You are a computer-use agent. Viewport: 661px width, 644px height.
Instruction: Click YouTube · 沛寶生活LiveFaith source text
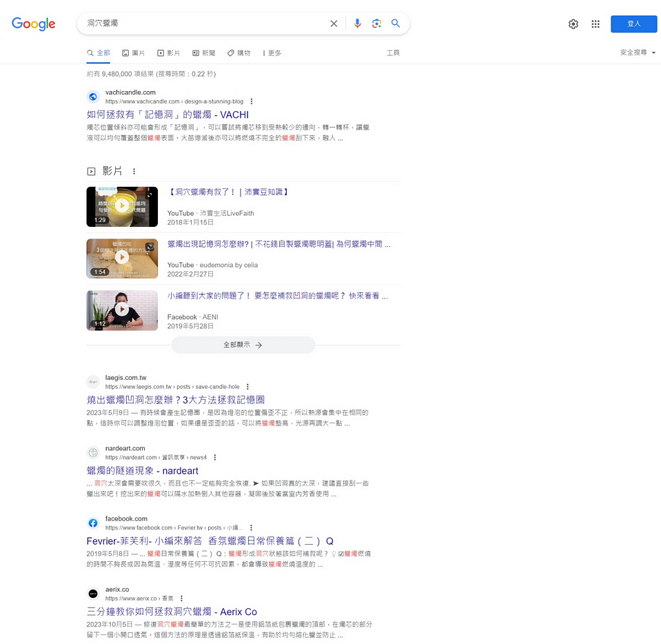[x=211, y=213]
